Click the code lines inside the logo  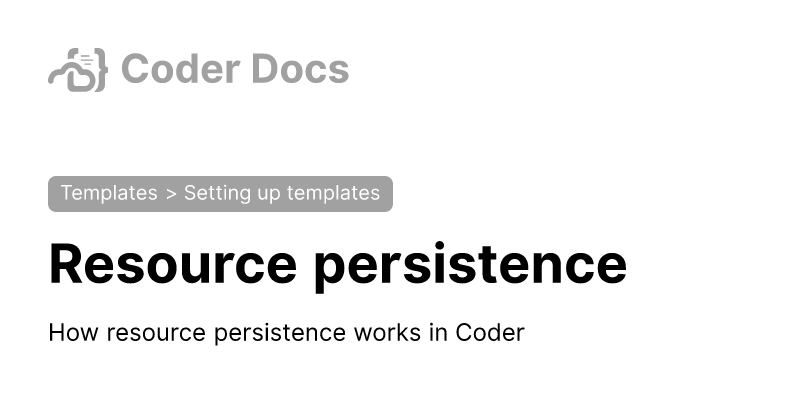[x=87, y=61]
